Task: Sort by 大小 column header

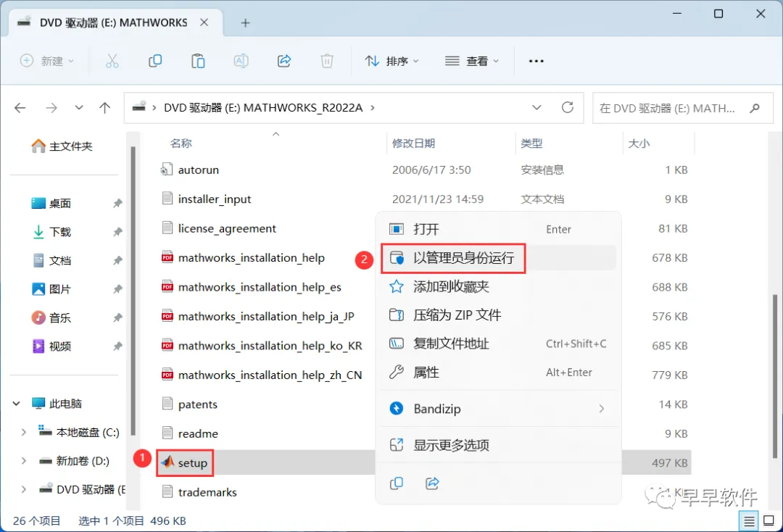Action: (x=639, y=144)
